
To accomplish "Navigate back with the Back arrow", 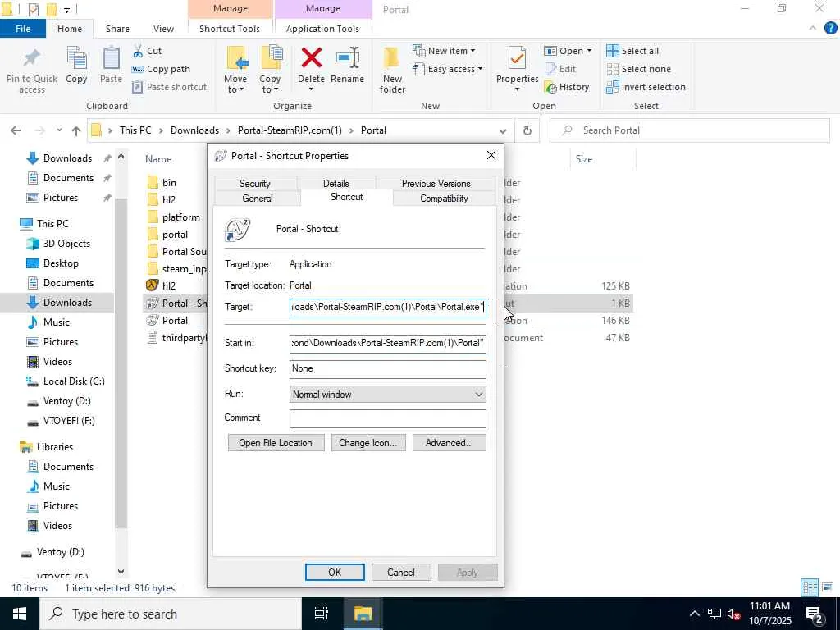I will (16, 130).
